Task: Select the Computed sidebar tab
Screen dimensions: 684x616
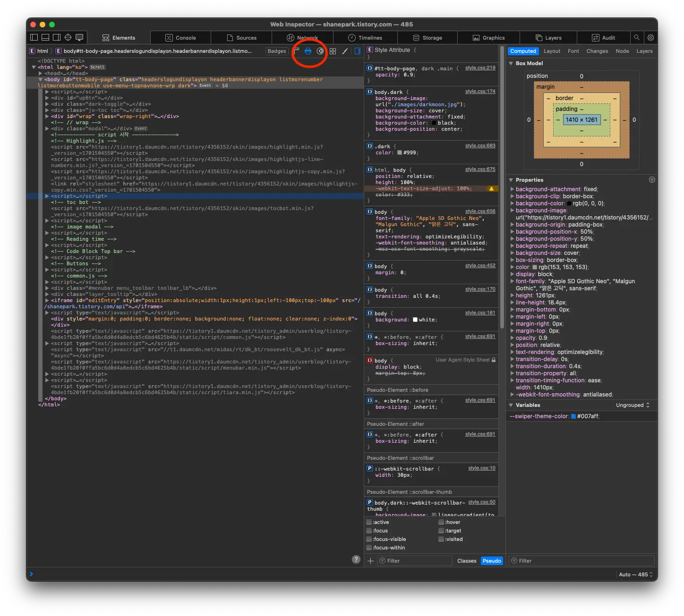Action: 523,51
